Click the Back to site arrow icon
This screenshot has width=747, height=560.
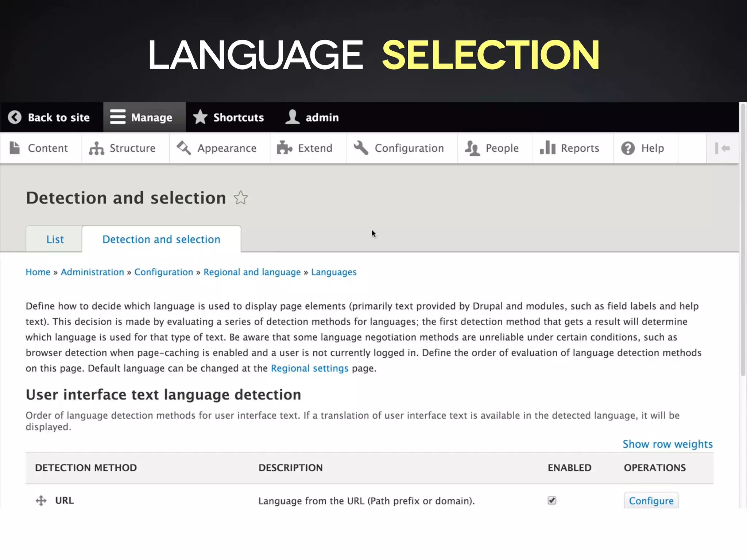(x=15, y=117)
